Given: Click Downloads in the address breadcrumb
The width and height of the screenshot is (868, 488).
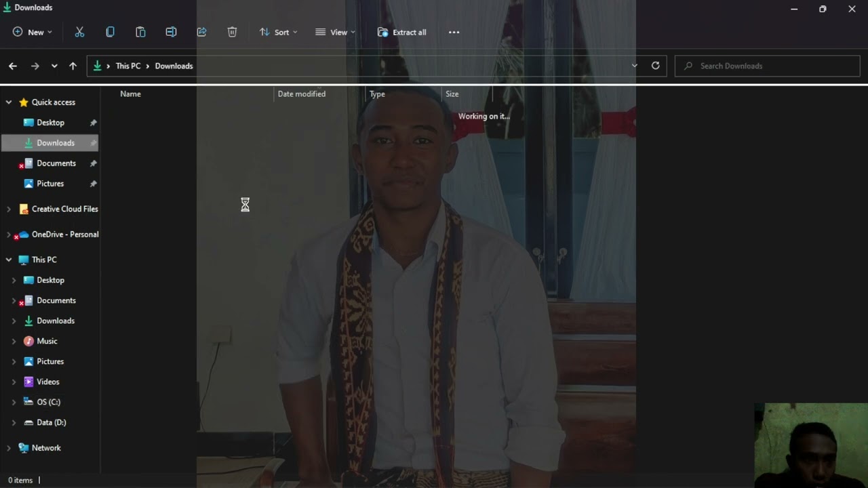Looking at the screenshot, I should tap(174, 66).
